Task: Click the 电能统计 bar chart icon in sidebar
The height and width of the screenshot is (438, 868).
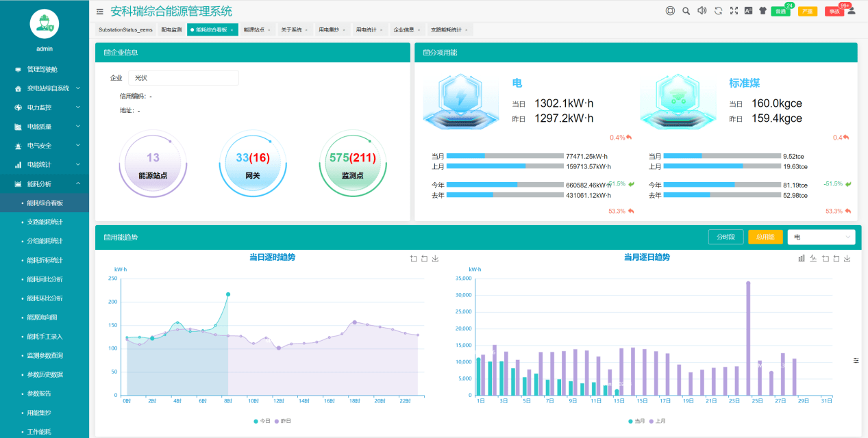Action: 18,165
